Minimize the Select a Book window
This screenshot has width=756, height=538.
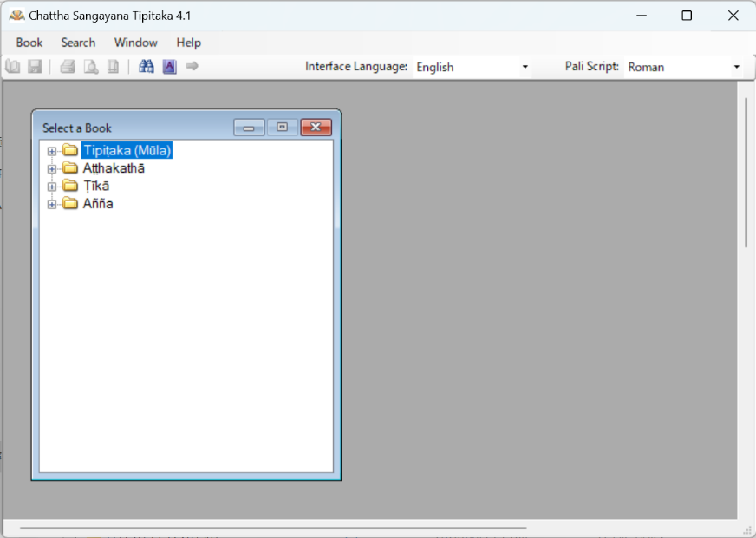pyautogui.click(x=249, y=128)
